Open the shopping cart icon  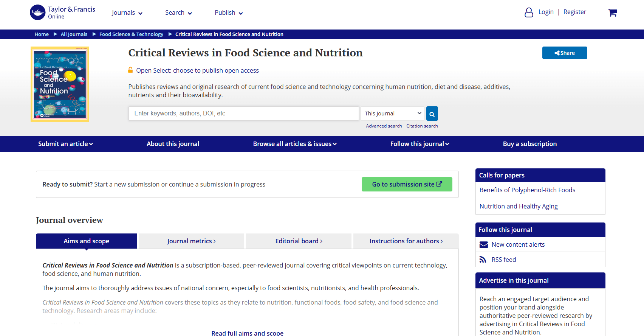click(612, 12)
